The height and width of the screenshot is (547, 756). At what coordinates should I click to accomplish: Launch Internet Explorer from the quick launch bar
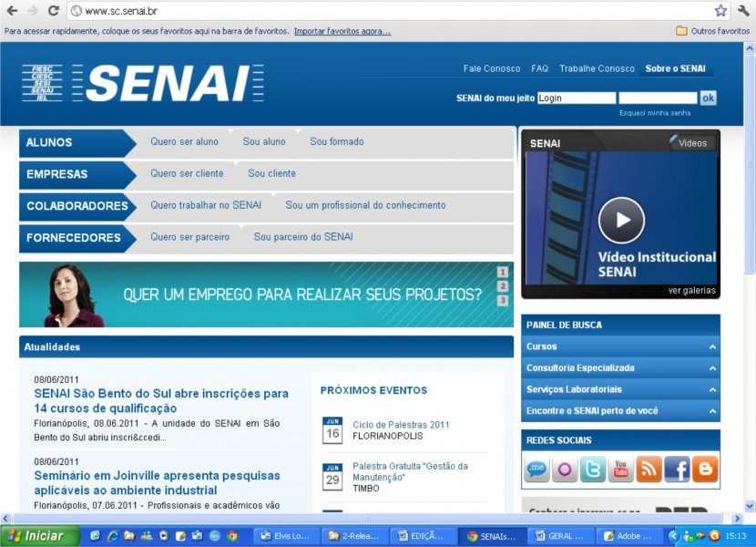coord(112,536)
